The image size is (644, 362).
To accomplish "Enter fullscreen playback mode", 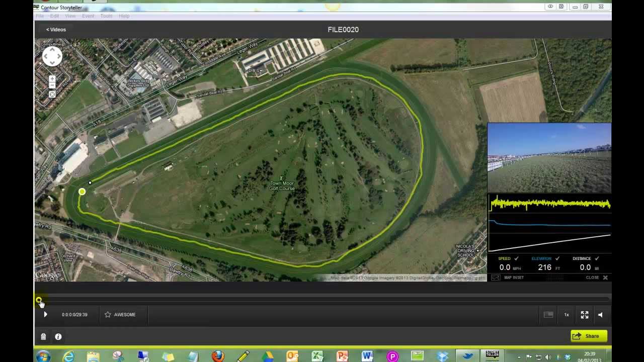I will click(x=585, y=315).
